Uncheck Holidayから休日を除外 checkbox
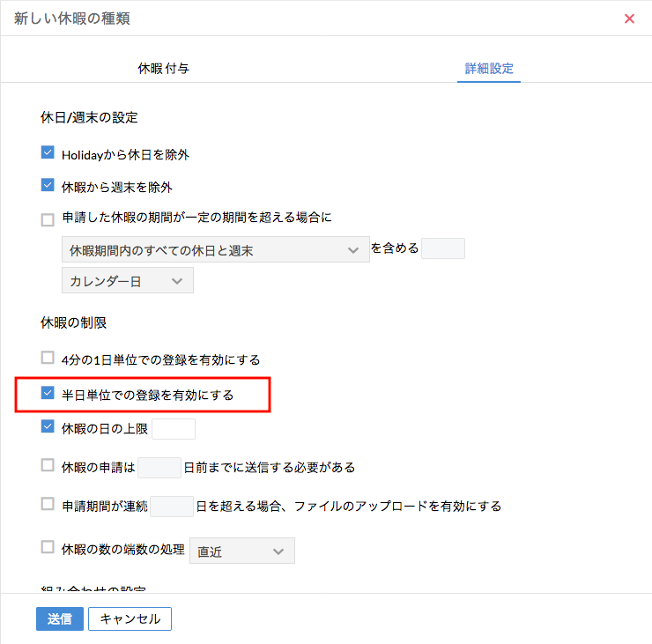 (x=48, y=153)
